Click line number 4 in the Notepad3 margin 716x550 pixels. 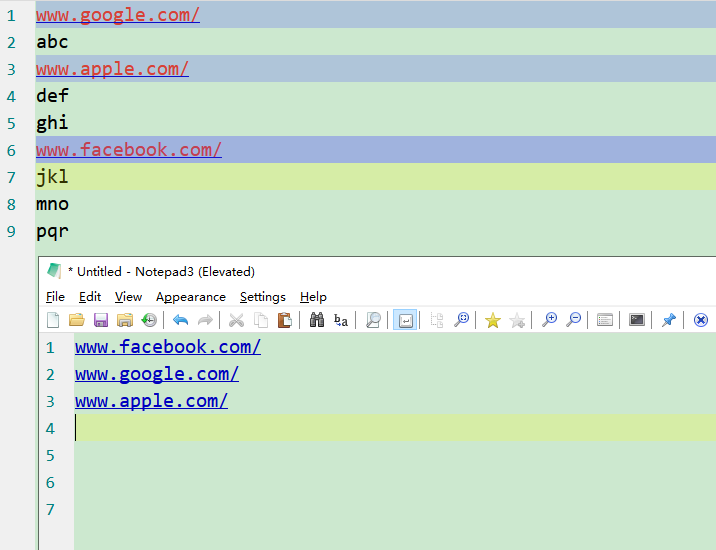50,428
